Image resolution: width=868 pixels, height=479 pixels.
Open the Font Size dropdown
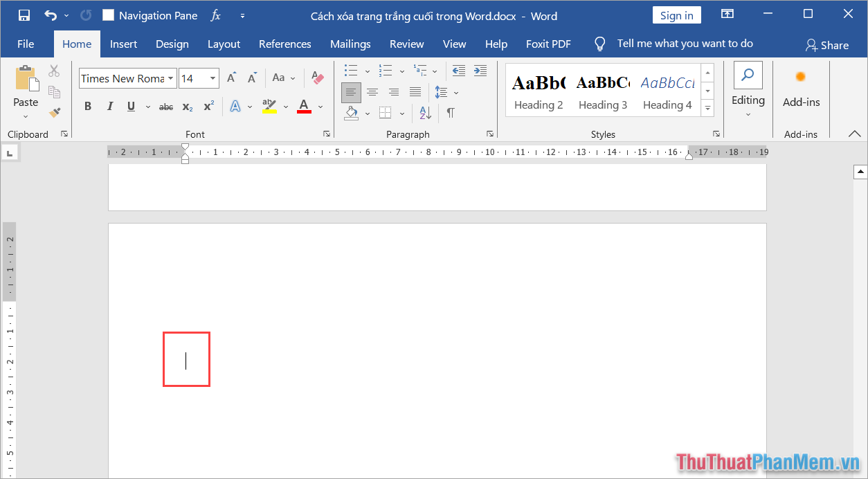[x=212, y=78]
